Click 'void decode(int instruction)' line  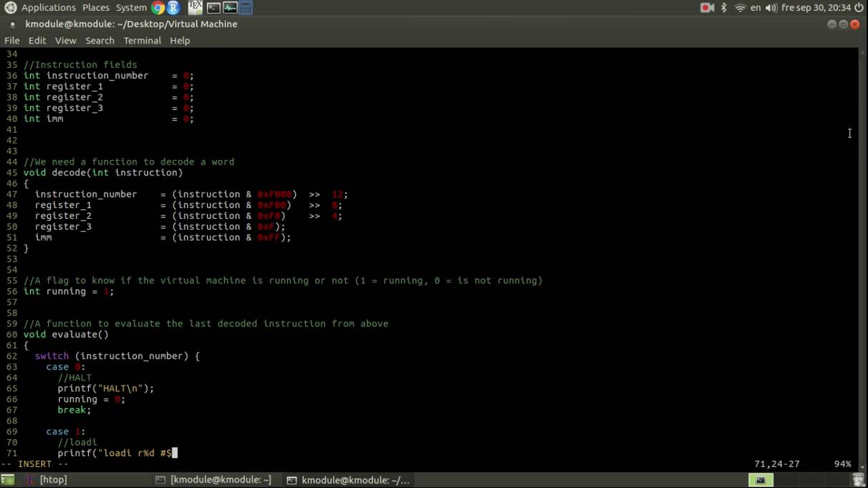pyautogui.click(x=103, y=172)
